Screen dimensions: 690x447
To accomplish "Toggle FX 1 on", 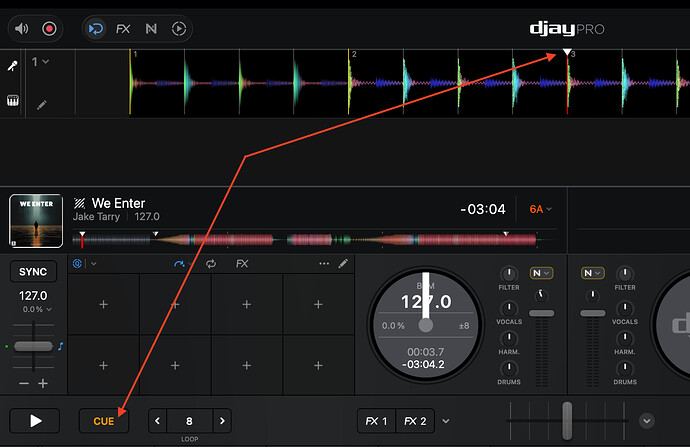I will point(377,421).
